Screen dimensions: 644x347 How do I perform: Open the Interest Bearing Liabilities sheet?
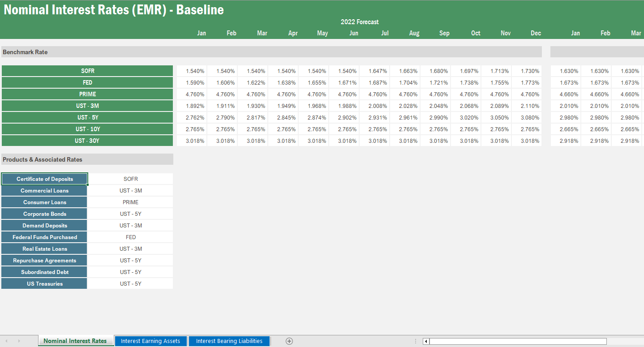pos(229,341)
